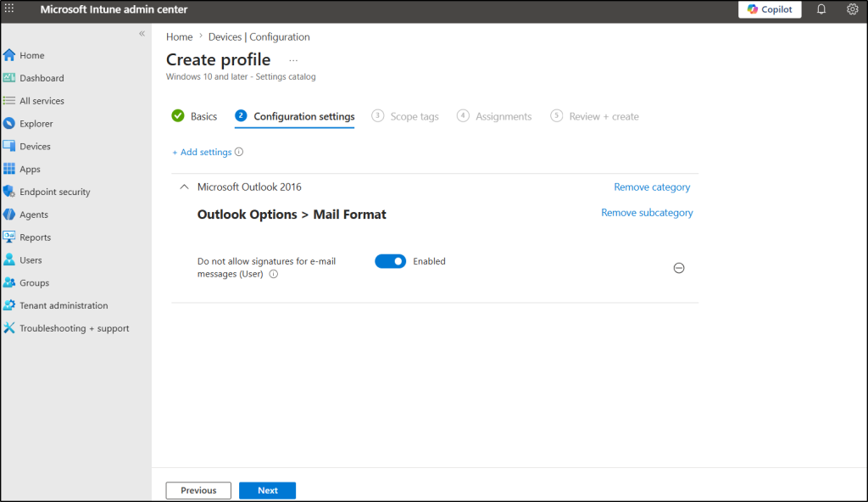The width and height of the screenshot is (868, 502).
Task: Open the Copilot button
Action: (x=770, y=9)
